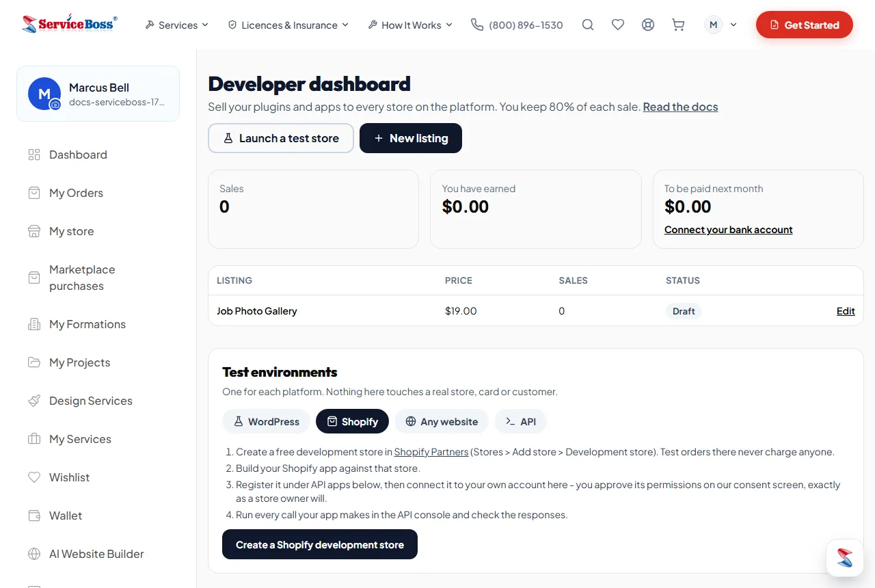Screen dimensions: 875x588
Task: Switch to the Any website tab
Action: pyautogui.click(x=442, y=421)
